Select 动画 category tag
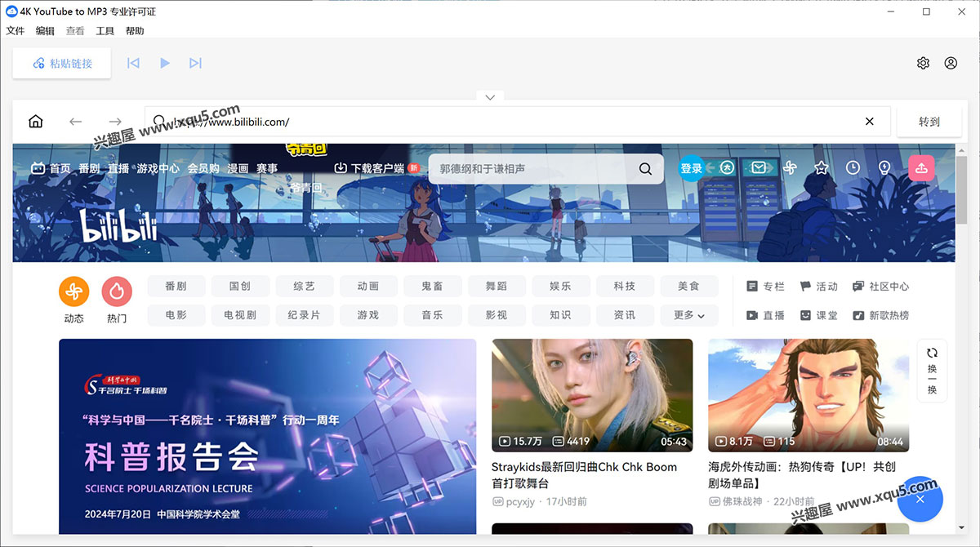The width and height of the screenshot is (980, 547). [368, 286]
